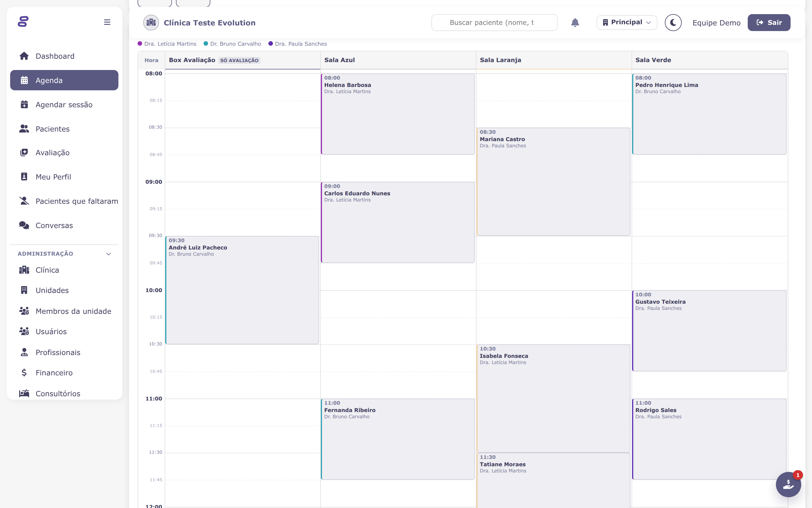Screen dimensions: 812x508
Task: Click the SÓ AVALIAÇÃO badge
Action: point(239,60)
